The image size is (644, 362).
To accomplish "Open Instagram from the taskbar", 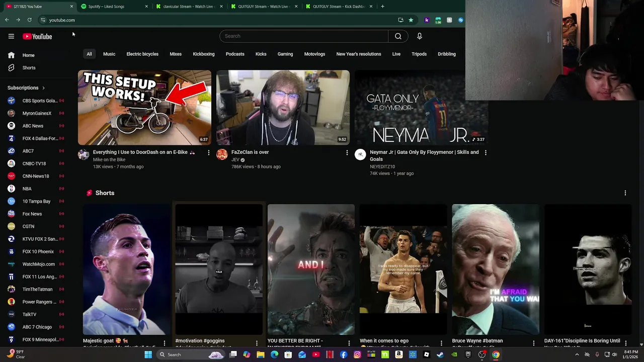I will (357, 355).
